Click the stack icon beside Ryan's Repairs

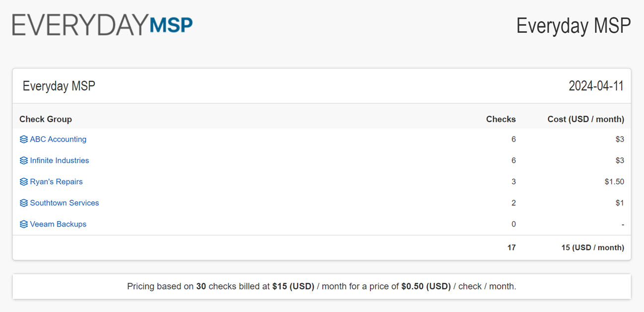24,182
